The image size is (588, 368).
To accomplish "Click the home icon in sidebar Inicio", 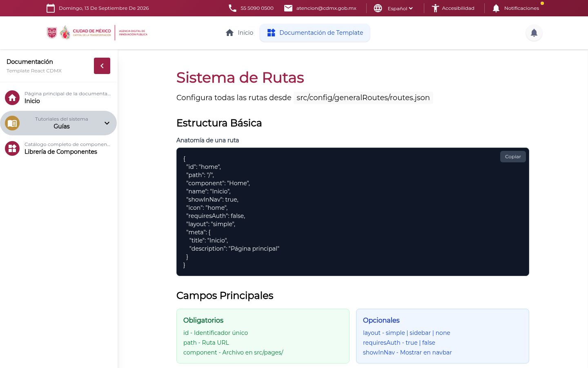I will coord(12,98).
